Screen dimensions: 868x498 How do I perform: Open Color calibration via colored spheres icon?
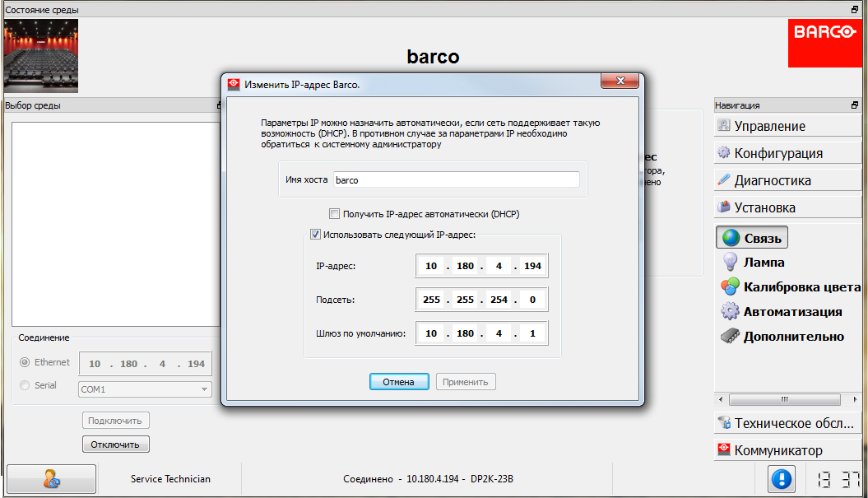tap(730, 287)
